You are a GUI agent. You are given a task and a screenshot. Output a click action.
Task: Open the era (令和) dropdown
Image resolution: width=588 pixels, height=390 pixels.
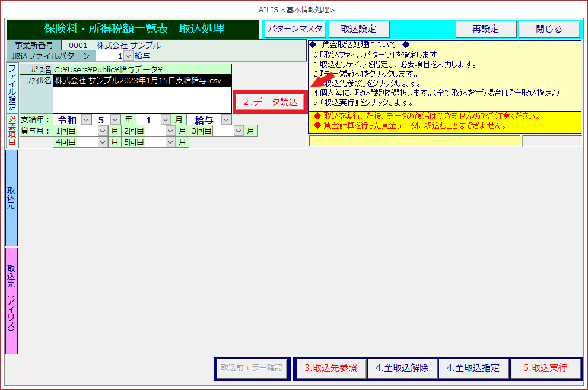[x=86, y=120]
